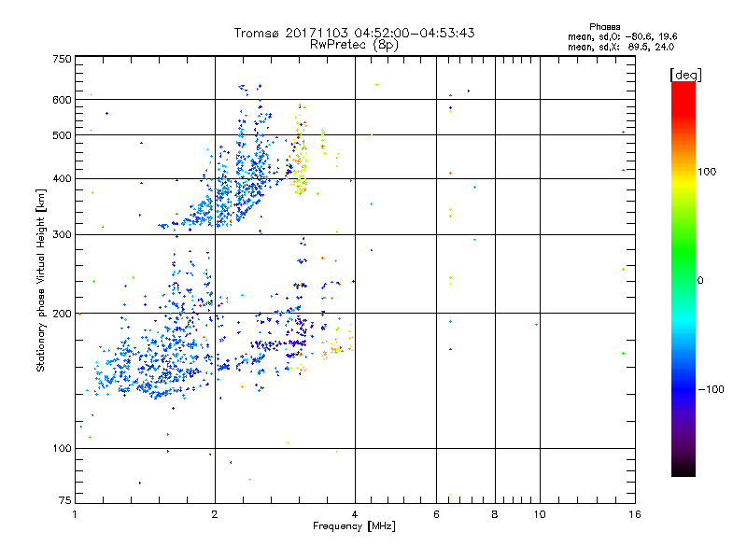Click the [deg] colorbar unit label
This screenshot has width=747, height=560.
(685, 75)
